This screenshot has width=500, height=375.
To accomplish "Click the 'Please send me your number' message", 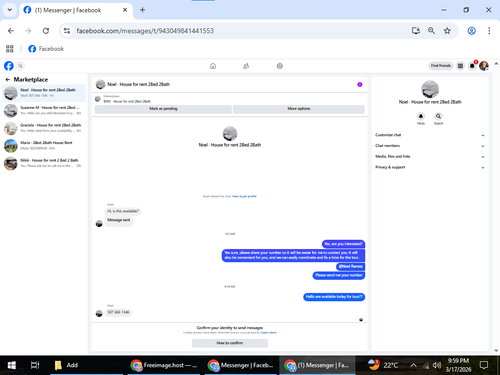I will coord(339,275).
